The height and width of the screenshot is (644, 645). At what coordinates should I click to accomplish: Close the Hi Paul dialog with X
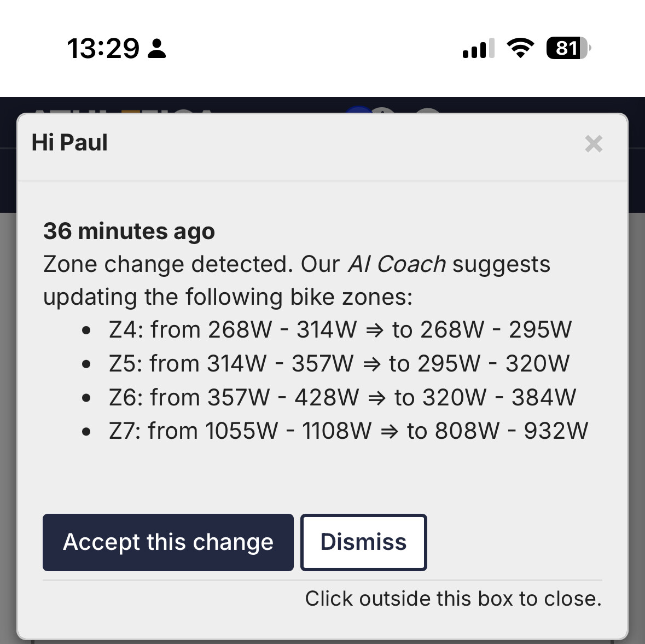tap(593, 144)
